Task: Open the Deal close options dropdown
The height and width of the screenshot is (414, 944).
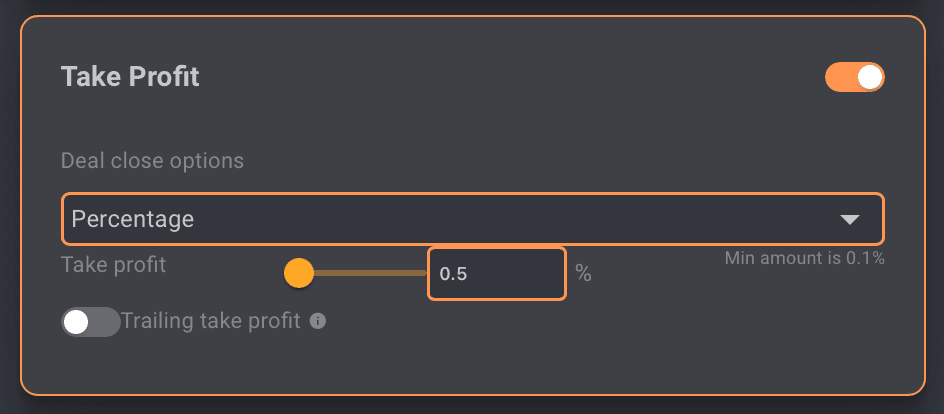Action: coord(472,219)
